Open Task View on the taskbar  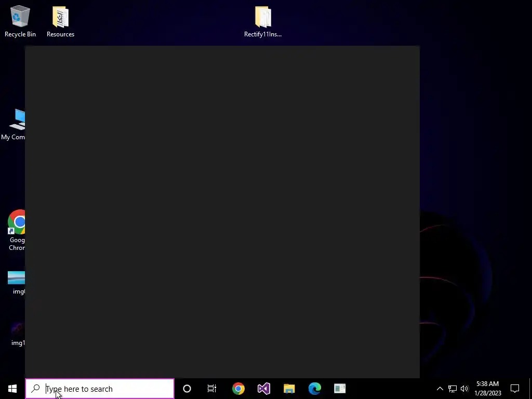tap(212, 389)
